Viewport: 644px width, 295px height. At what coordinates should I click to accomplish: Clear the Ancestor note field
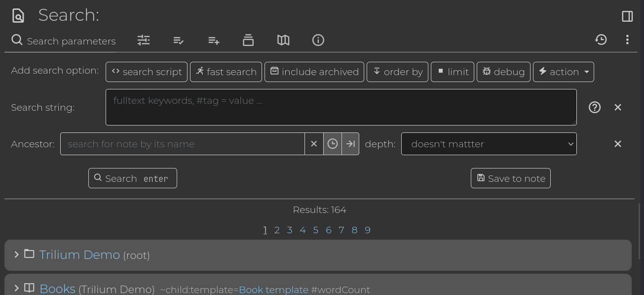click(314, 144)
